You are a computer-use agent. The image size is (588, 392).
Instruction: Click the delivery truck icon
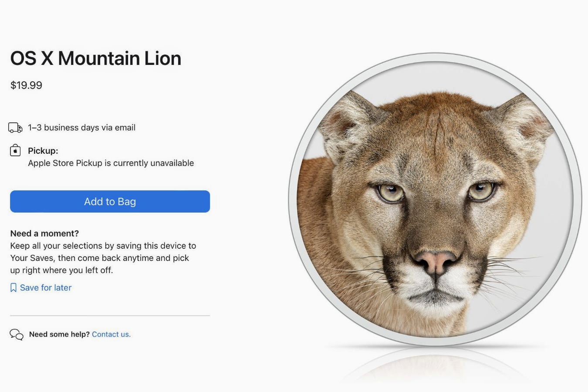click(x=15, y=128)
